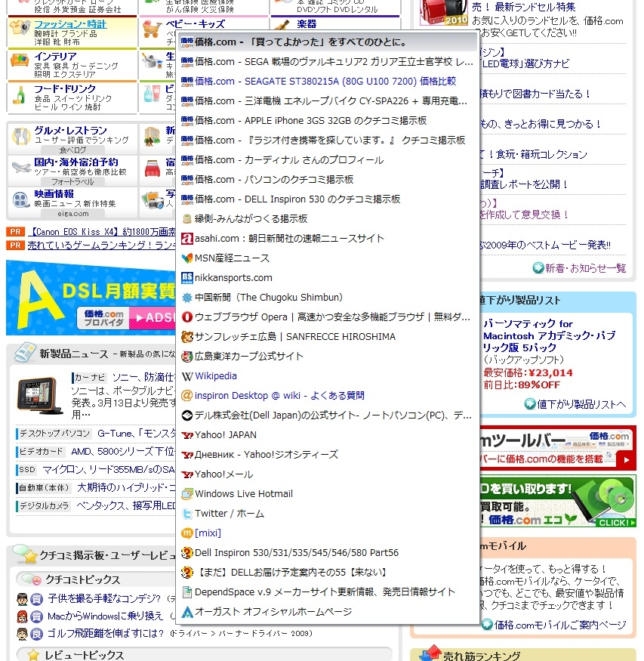Click the Opera browser red O icon
Screen dimensions: 644x661
pos(186,317)
